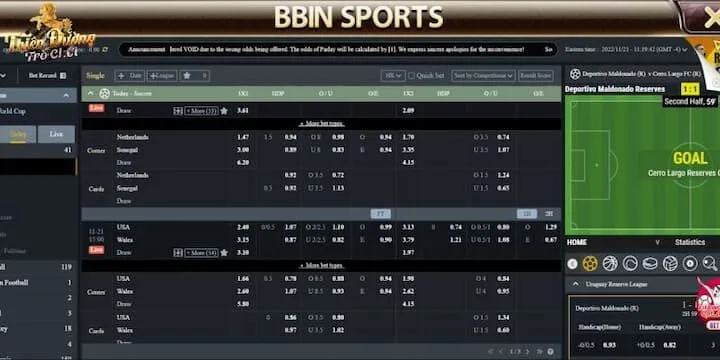720x360 pixels.
Task: Open the Sort by Competitions dropdown
Action: click(483, 76)
